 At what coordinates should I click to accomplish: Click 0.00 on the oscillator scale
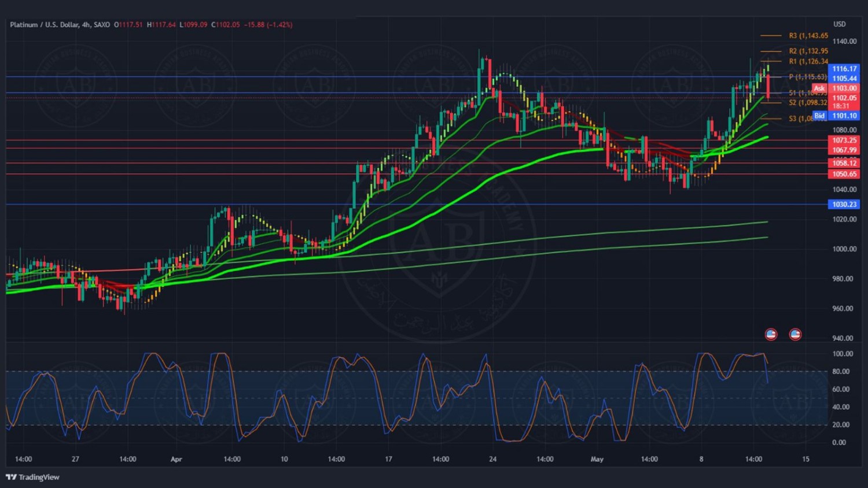[x=839, y=443]
